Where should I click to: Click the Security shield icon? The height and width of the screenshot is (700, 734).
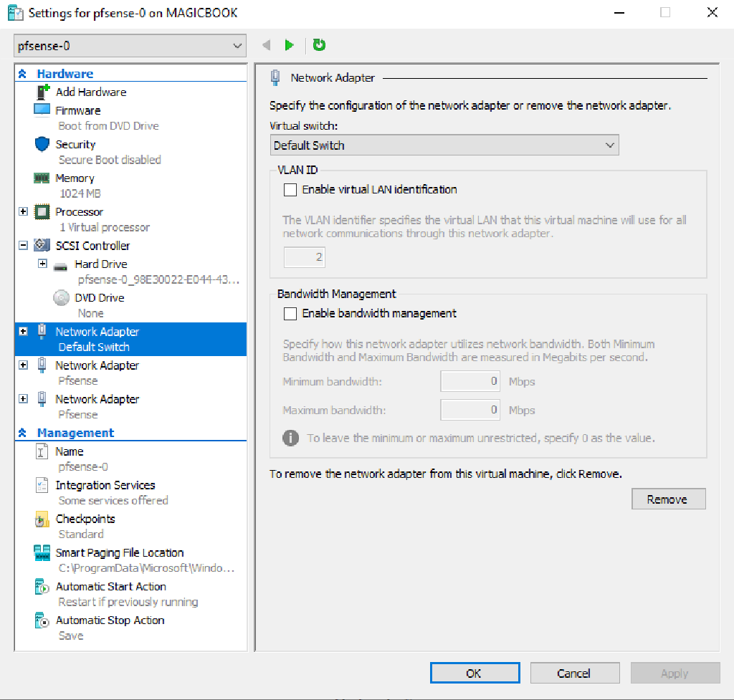tap(43, 144)
